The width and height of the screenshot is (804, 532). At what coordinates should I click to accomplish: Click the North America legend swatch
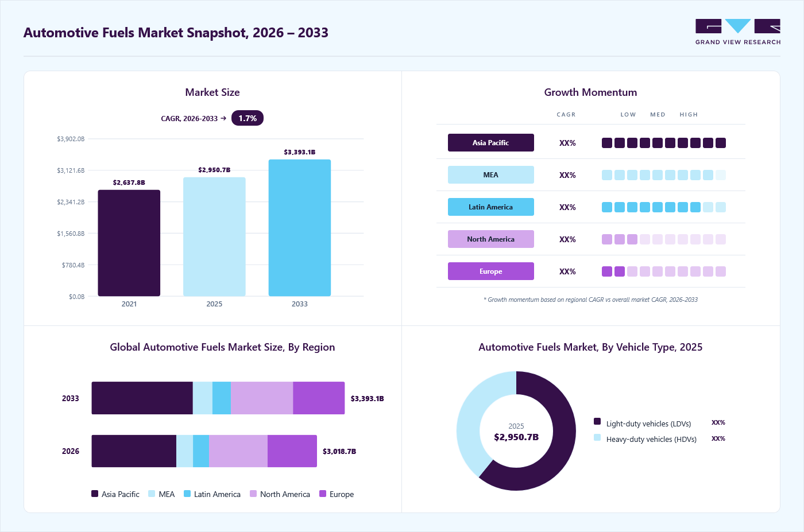tap(253, 494)
